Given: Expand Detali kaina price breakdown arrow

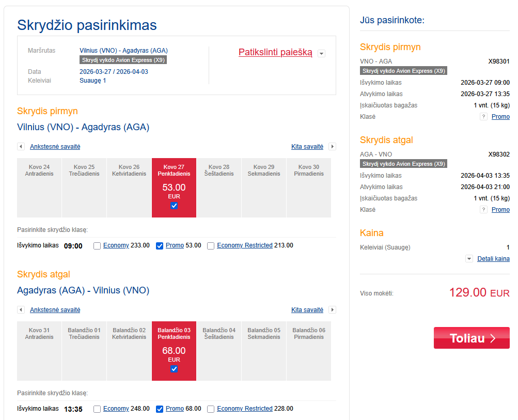Looking at the screenshot, I should [x=469, y=259].
